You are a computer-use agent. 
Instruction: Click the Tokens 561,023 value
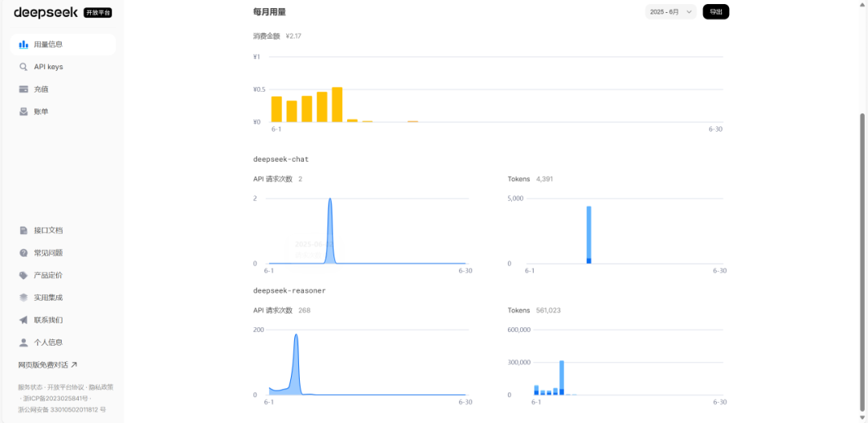pos(549,310)
